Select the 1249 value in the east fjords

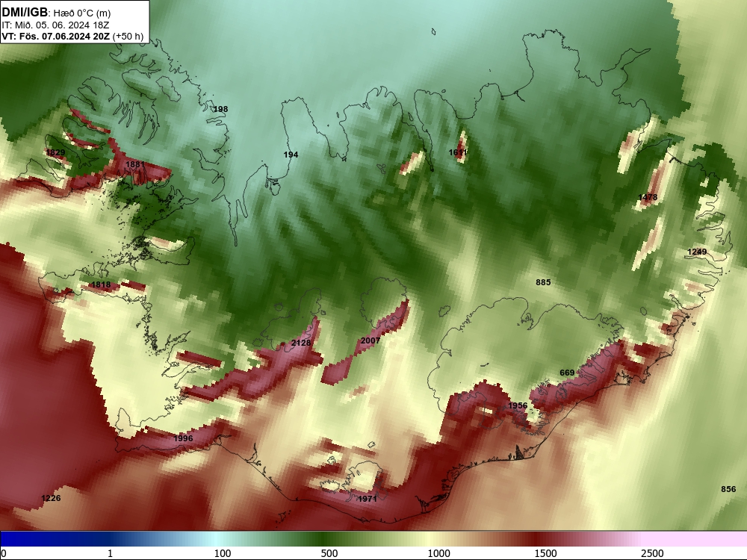click(697, 252)
